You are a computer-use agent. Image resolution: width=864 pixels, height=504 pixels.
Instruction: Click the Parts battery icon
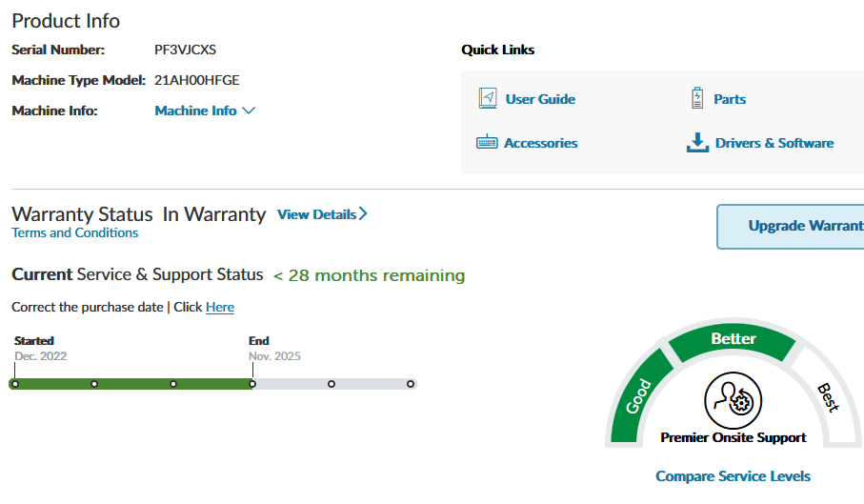(696, 98)
